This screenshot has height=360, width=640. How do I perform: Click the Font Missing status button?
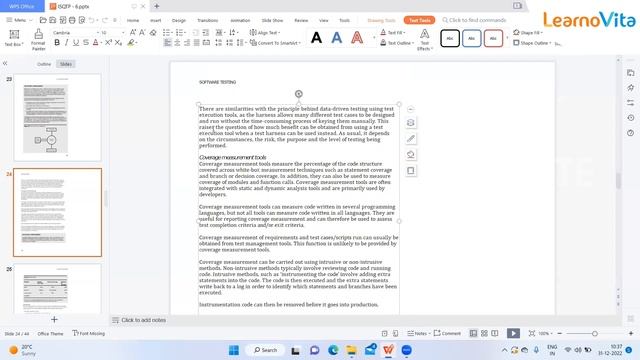(x=89, y=333)
